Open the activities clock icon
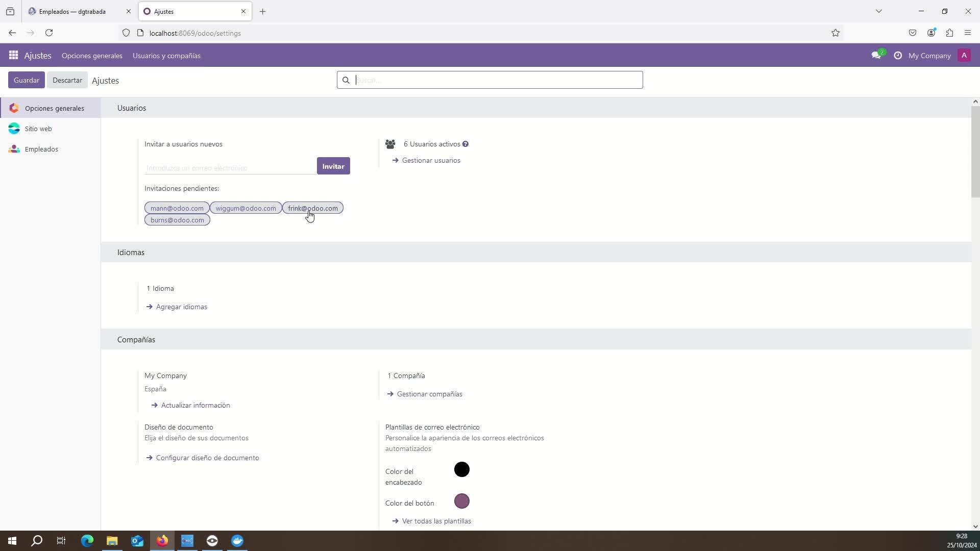The width and height of the screenshot is (980, 551). pos(898,56)
